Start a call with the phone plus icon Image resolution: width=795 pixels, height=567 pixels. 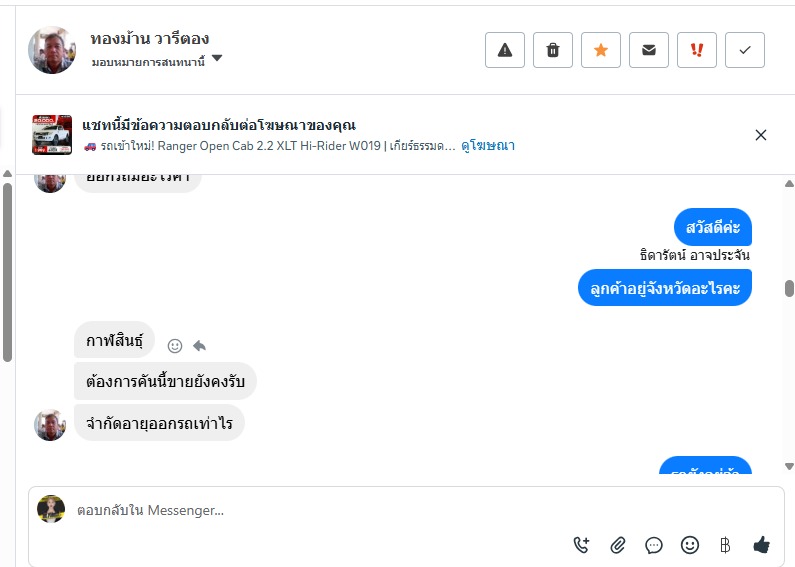(x=581, y=545)
